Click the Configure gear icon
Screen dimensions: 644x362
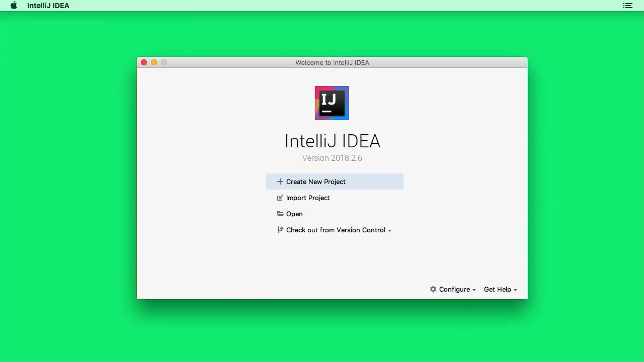coord(433,289)
